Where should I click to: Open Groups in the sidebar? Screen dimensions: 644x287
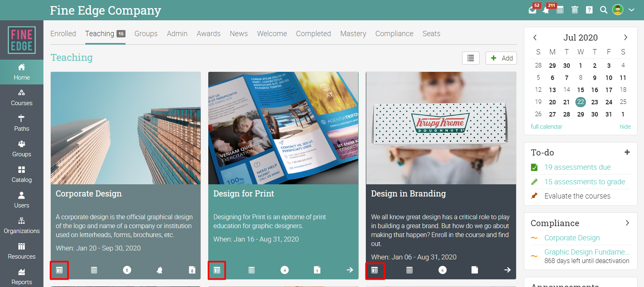coord(22,149)
